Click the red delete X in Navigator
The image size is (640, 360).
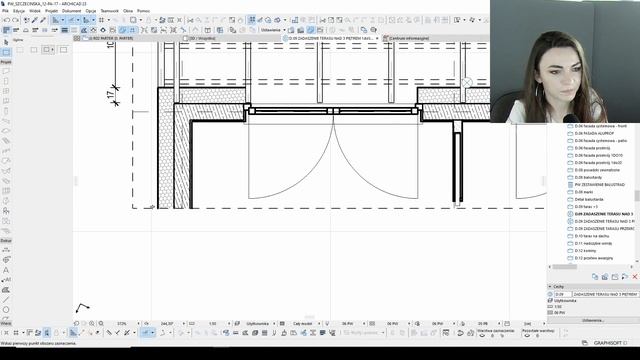pyautogui.click(x=635, y=277)
